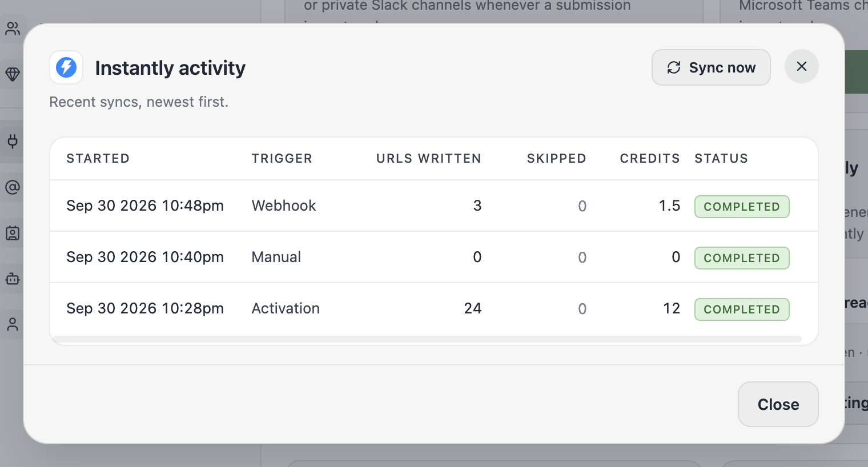Click the 1.5 credits value in the Webhook row

tap(670, 206)
